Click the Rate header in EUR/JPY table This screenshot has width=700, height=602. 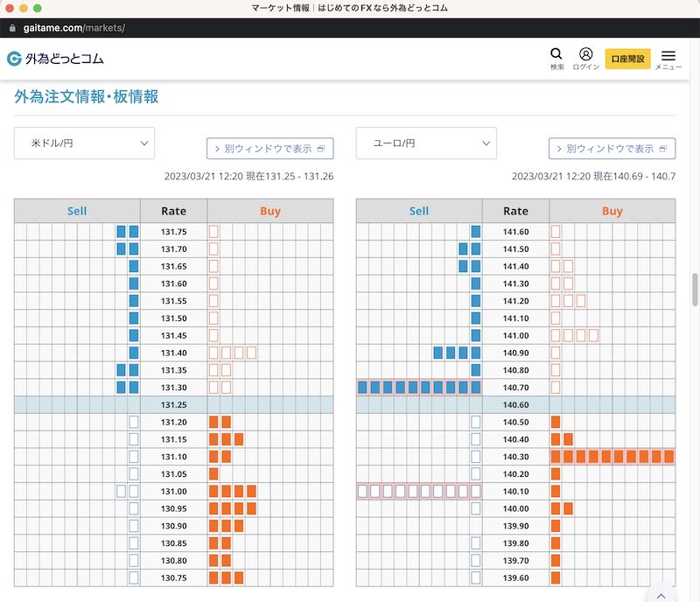(x=515, y=211)
